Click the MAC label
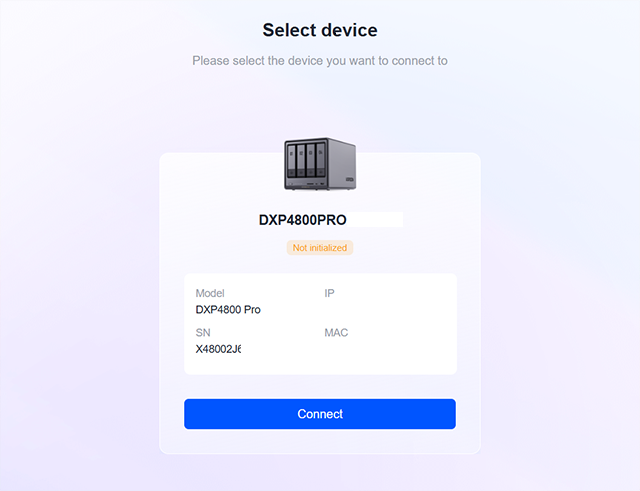Viewport: 640px width, 491px height. (x=336, y=332)
